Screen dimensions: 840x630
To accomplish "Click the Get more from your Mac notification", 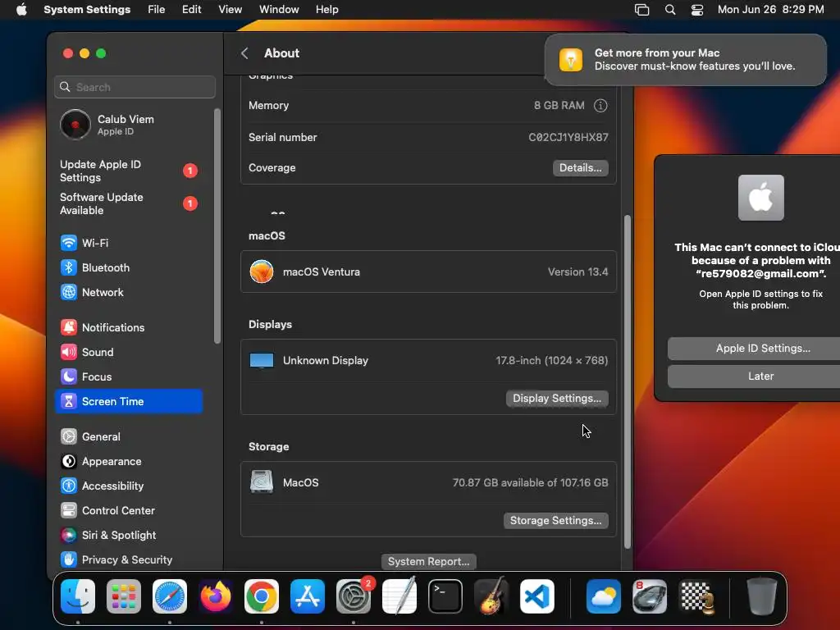I will click(685, 59).
